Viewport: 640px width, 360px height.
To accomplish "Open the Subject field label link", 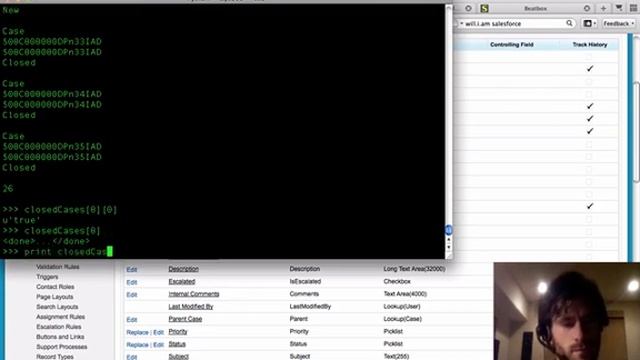I will (x=178, y=356).
